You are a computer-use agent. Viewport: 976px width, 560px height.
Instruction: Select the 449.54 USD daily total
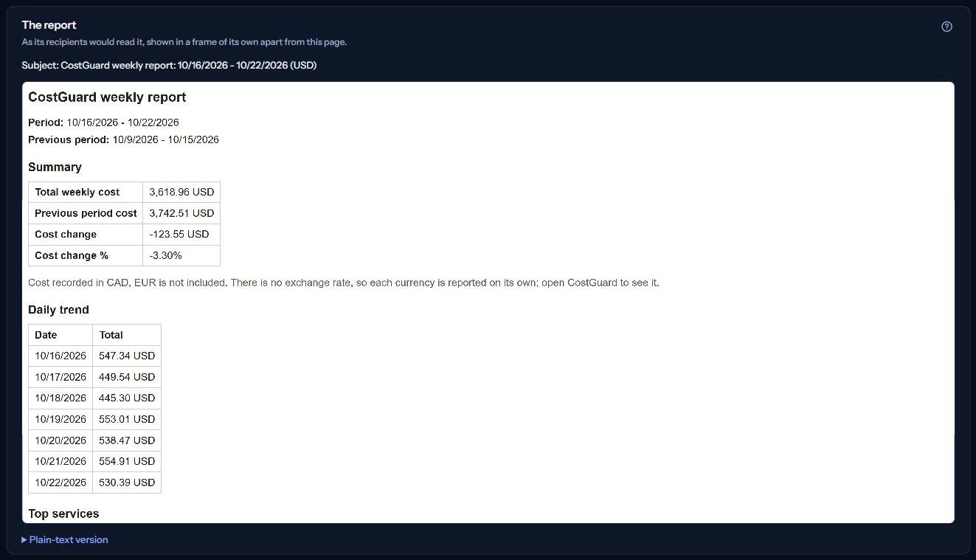point(127,377)
